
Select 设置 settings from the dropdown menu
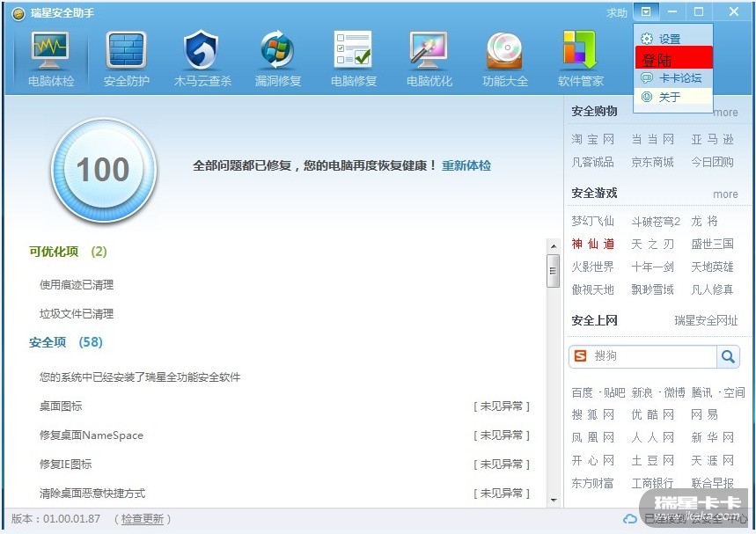(x=673, y=39)
